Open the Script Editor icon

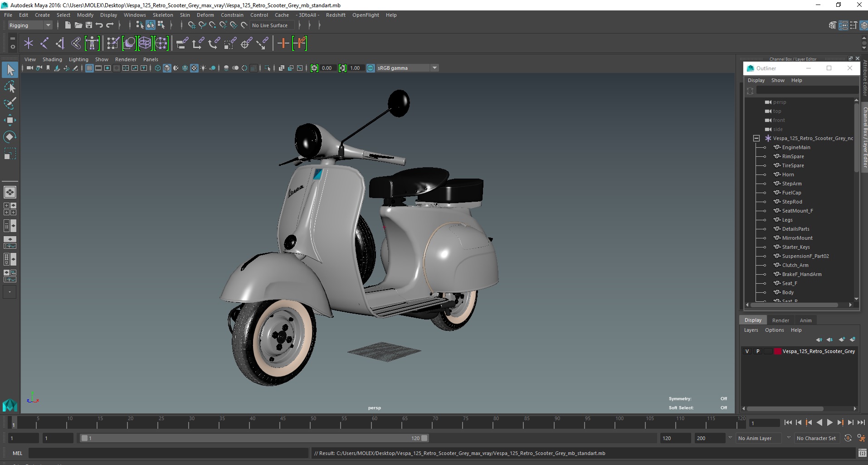[x=862, y=453]
